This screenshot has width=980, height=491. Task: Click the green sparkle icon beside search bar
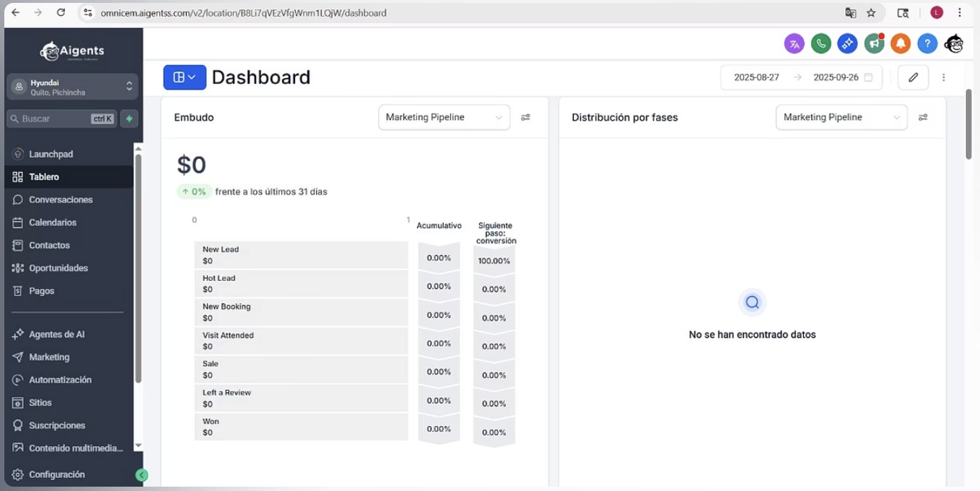click(128, 118)
